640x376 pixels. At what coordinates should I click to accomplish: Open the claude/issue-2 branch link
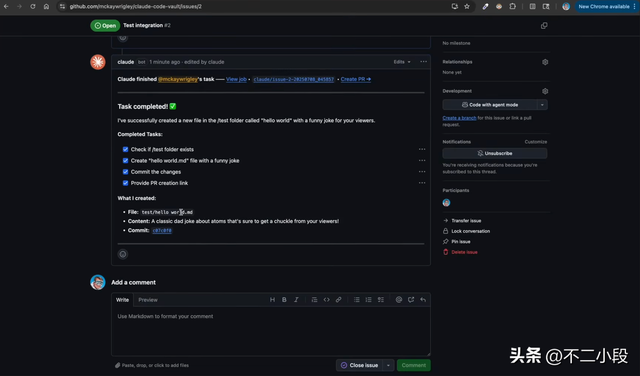click(x=293, y=79)
